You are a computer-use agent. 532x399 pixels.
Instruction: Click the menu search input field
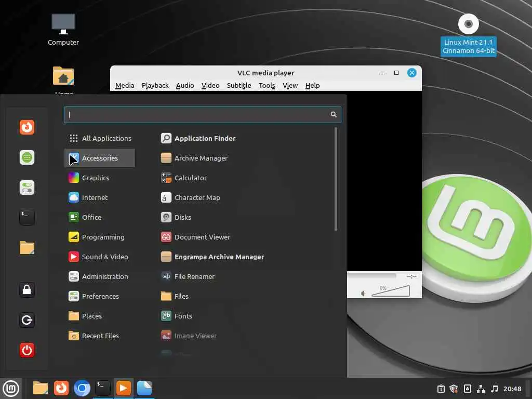(x=203, y=115)
